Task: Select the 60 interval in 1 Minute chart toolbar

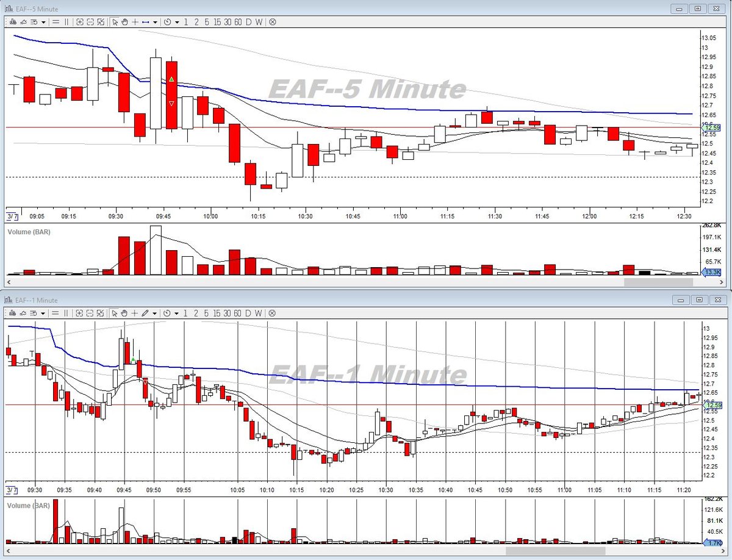Action: 238,313
